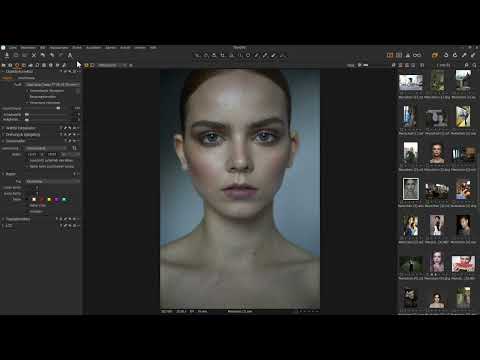Toggle the second crop panel checkbox

[x=27, y=166]
